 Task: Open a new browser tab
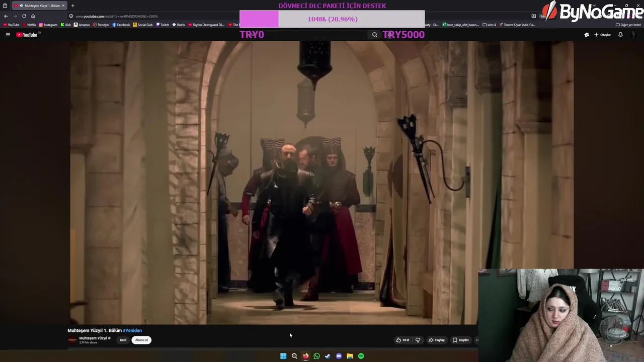click(72, 6)
